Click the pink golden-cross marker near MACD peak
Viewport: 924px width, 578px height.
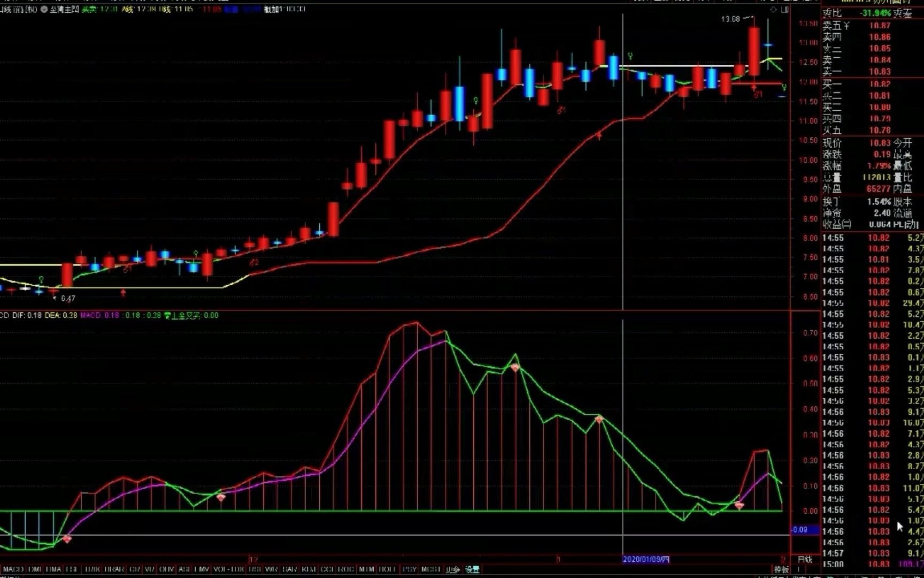pos(515,368)
